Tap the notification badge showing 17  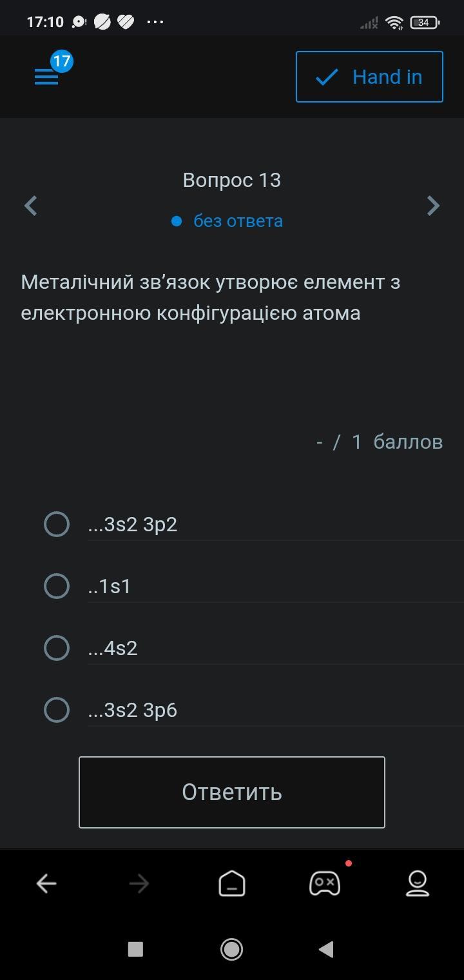(61, 61)
